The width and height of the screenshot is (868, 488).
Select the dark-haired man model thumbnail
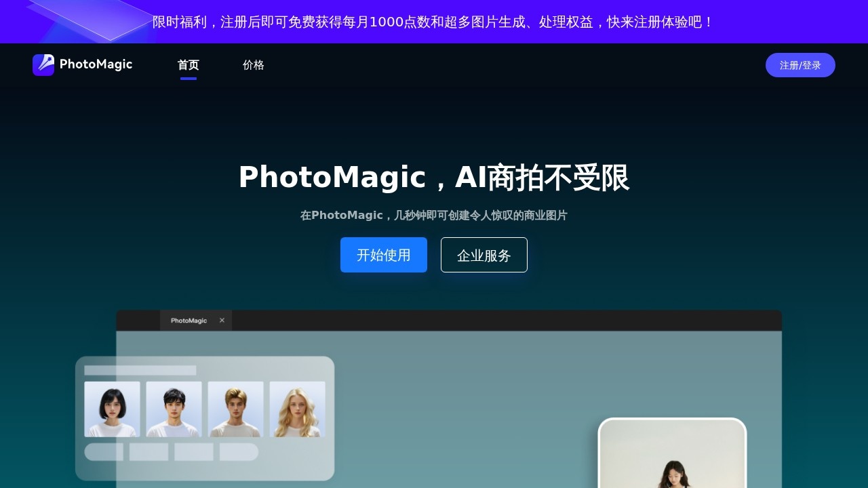(x=174, y=409)
